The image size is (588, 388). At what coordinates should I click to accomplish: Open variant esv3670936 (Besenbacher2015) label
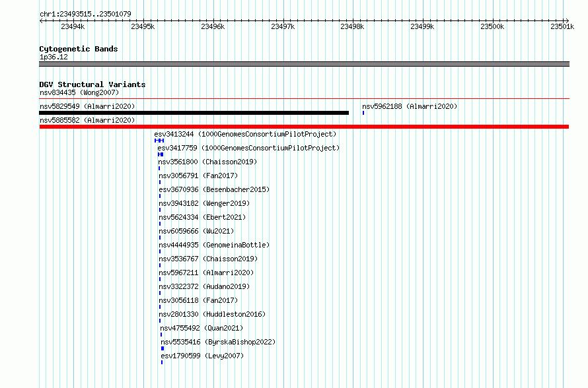tap(214, 189)
